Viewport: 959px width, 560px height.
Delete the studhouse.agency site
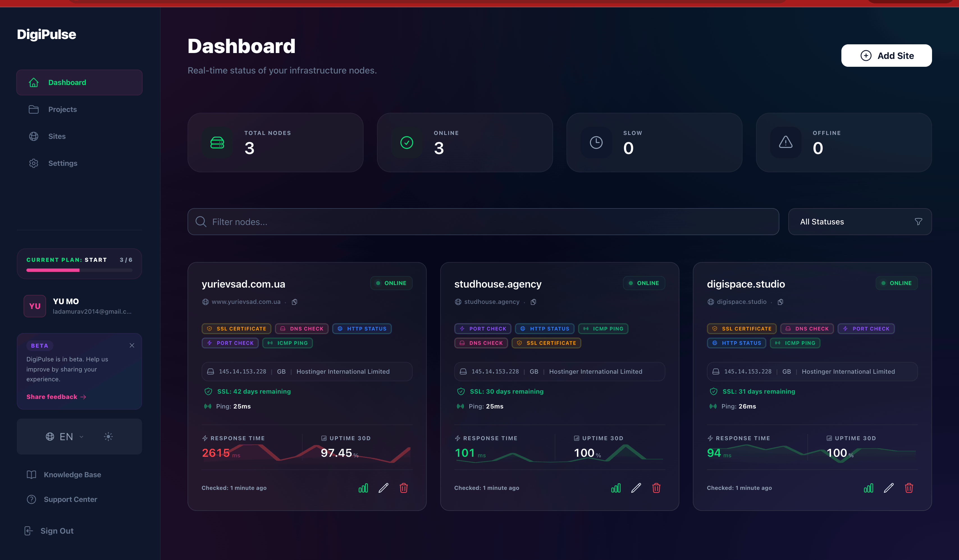pyautogui.click(x=656, y=488)
